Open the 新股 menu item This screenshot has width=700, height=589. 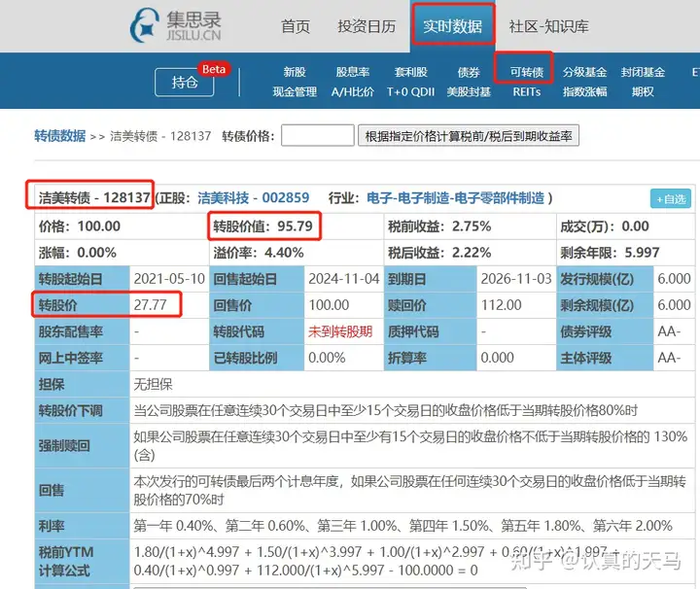pyautogui.click(x=295, y=72)
